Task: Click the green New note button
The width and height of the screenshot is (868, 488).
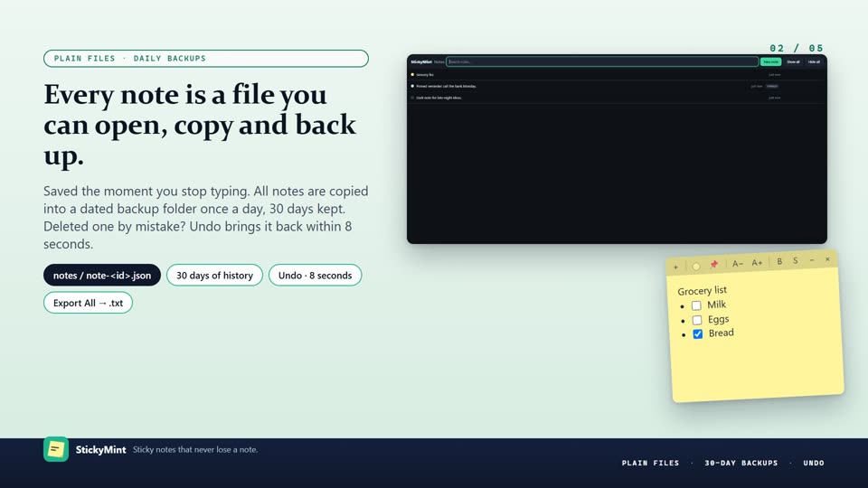Action: (770, 62)
